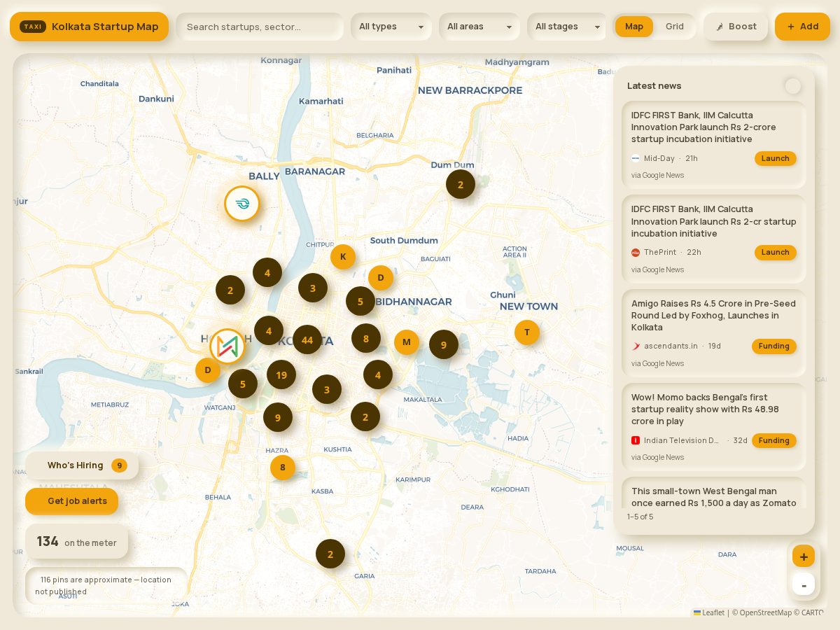Image resolution: width=840 pixels, height=630 pixels.
Task: Open the 5 cluster near Watganj
Action: [x=243, y=384]
